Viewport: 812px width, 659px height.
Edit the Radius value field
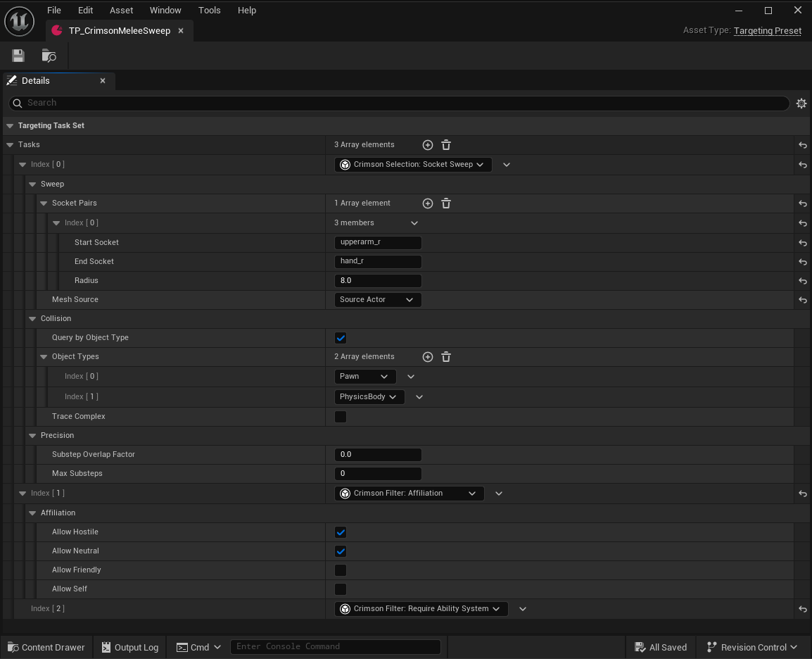[x=378, y=281]
